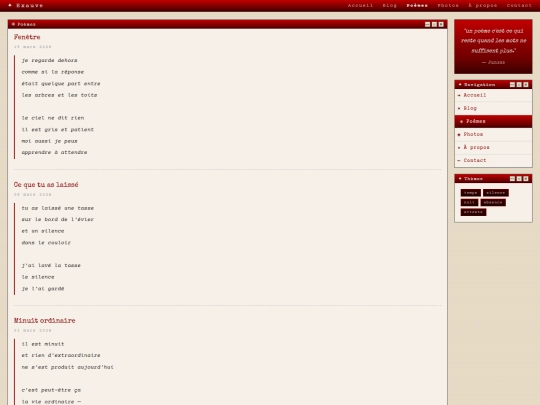The image size is (540, 405).
Task: Open Photos in the top navigation bar
Action: pyautogui.click(x=448, y=6)
